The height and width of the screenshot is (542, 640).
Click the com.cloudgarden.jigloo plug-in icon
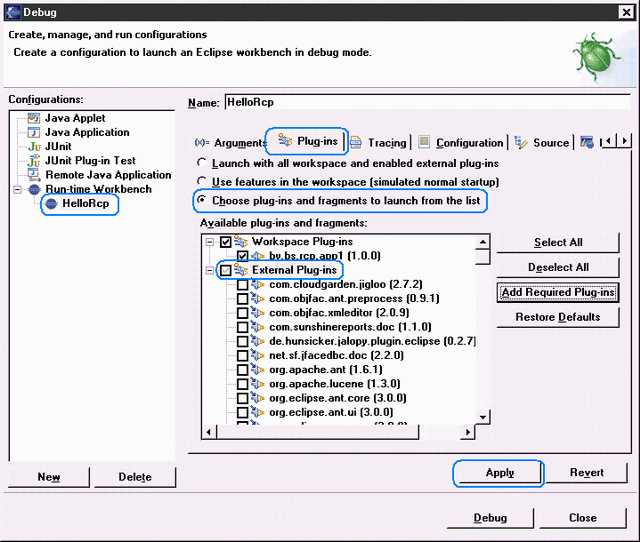pyautogui.click(x=258, y=284)
